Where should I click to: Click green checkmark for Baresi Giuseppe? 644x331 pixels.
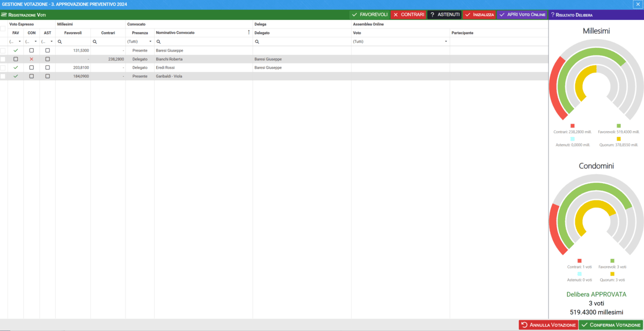click(16, 51)
